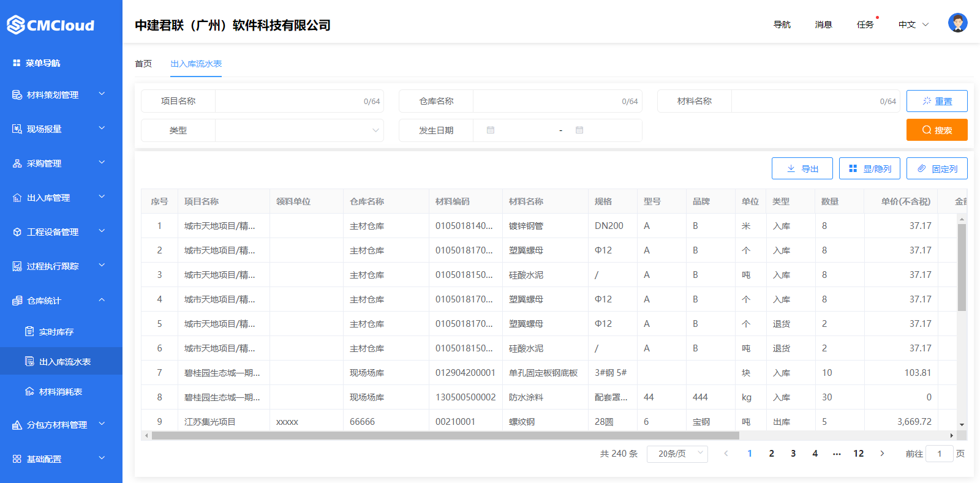Open the 类型 dropdown filter
Image resolution: width=980 pixels, height=483 pixels.
299,130
